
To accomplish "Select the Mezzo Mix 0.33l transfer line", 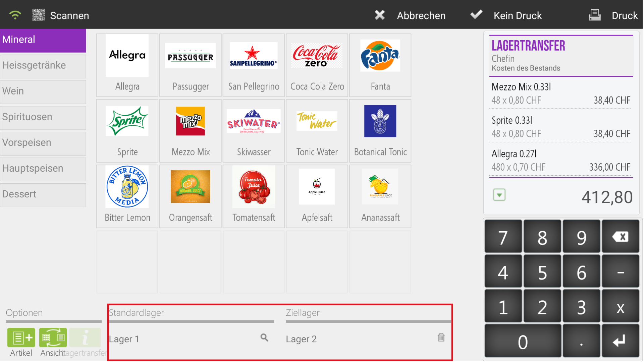I will tap(561, 94).
